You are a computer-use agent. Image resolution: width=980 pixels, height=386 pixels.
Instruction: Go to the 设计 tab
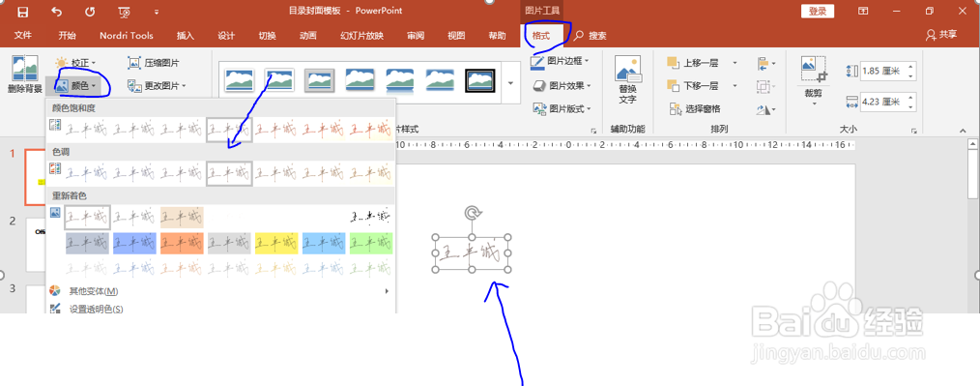[226, 36]
